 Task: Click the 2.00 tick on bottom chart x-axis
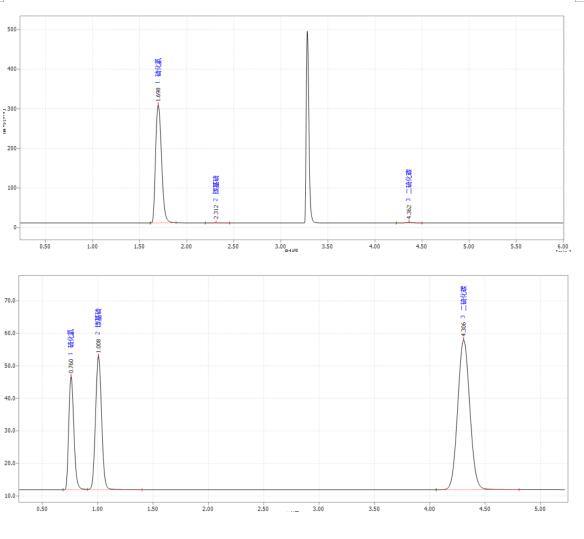[x=208, y=509]
